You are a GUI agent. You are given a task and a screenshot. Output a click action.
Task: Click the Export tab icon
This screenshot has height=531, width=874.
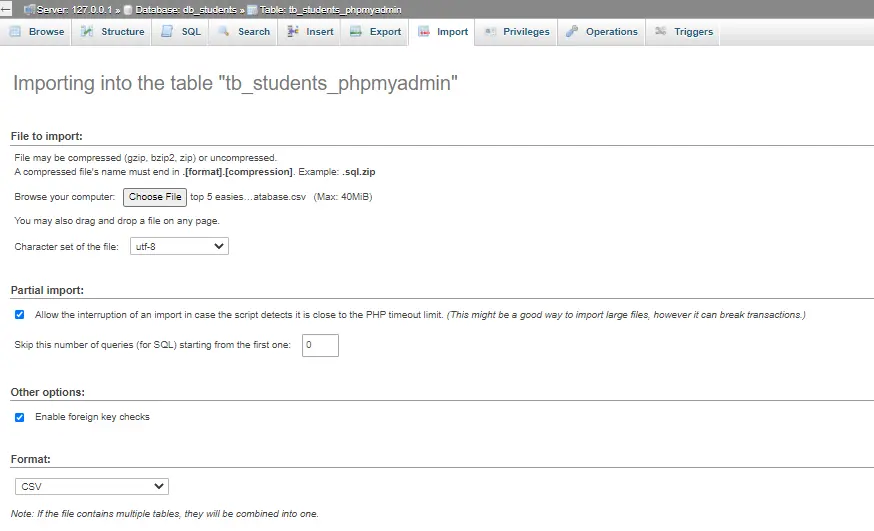[356, 32]
